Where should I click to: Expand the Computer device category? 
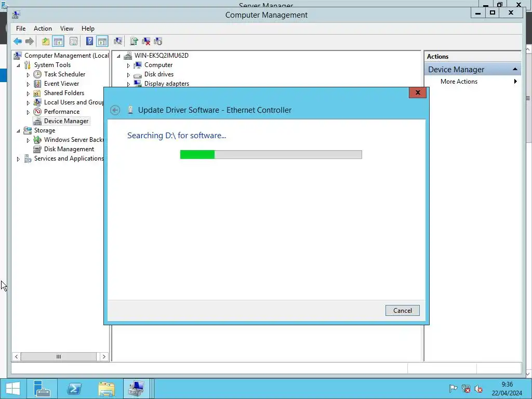(x=129, y=65)
